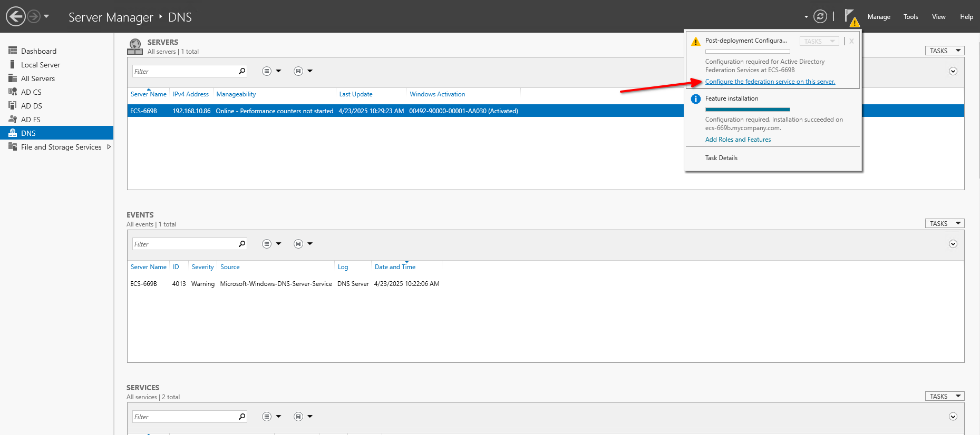Open the notifications flag icon
The image size is (980, 435).
[x=850, y=16]
